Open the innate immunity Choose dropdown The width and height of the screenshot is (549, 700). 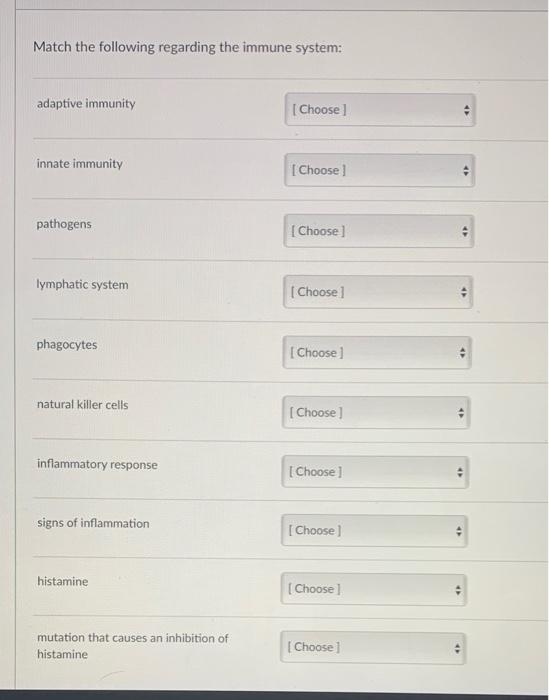pyautogui.click(x=379, y=171)
